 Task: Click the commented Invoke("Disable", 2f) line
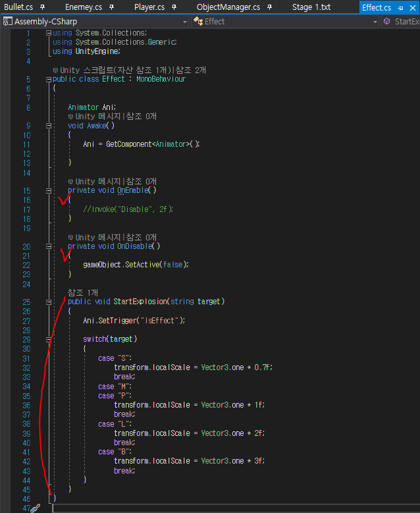click(x=128, y=209)
